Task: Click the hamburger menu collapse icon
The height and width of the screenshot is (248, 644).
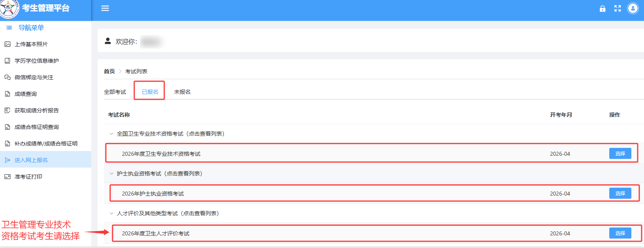Action: (x=105, y=8)
